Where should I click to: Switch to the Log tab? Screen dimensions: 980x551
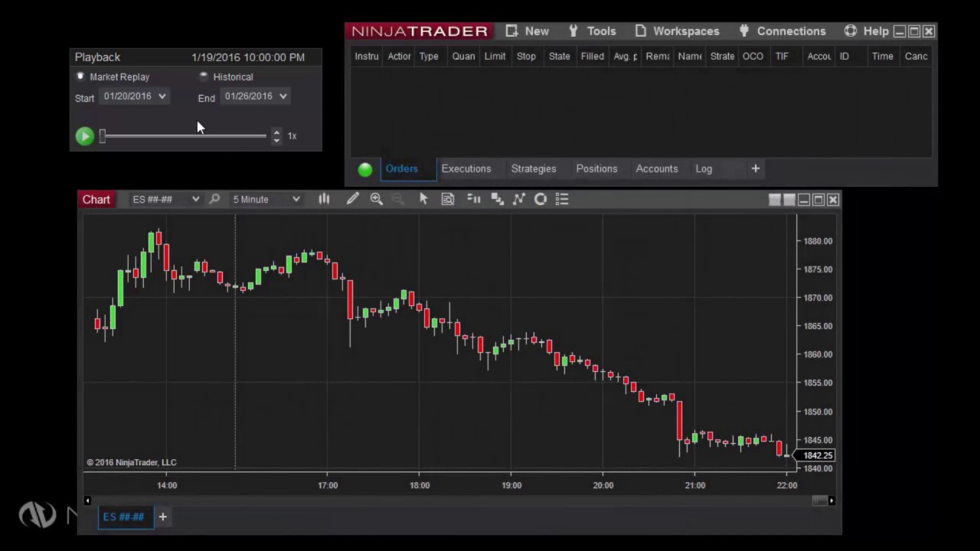[x=704, y=169]
